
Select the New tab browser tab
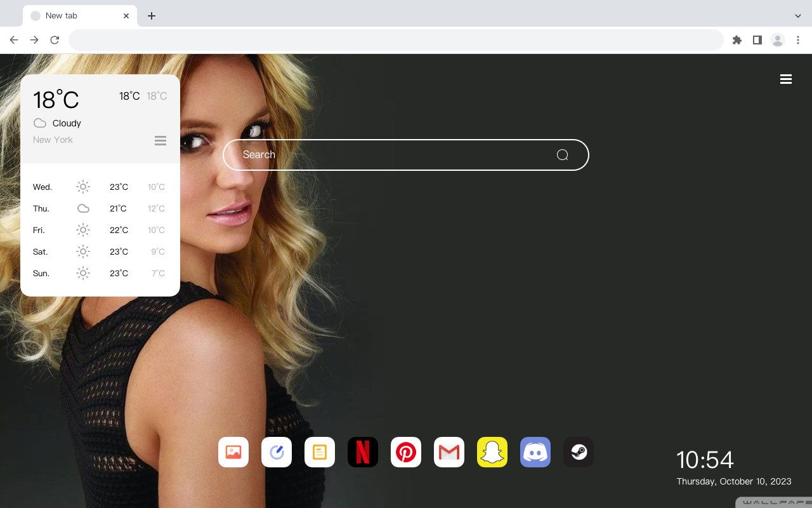click(79, 15)
